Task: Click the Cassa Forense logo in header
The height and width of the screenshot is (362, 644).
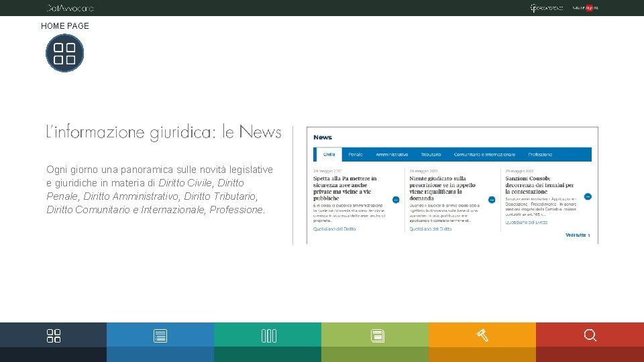Action: point(546,8)
